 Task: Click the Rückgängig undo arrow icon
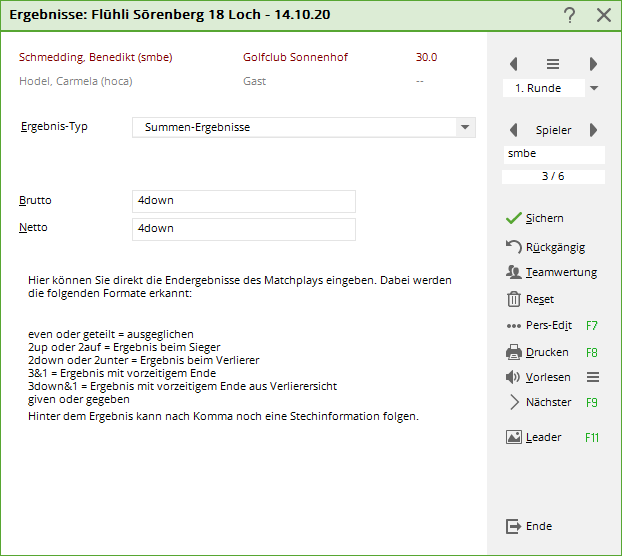click(514, 246)
